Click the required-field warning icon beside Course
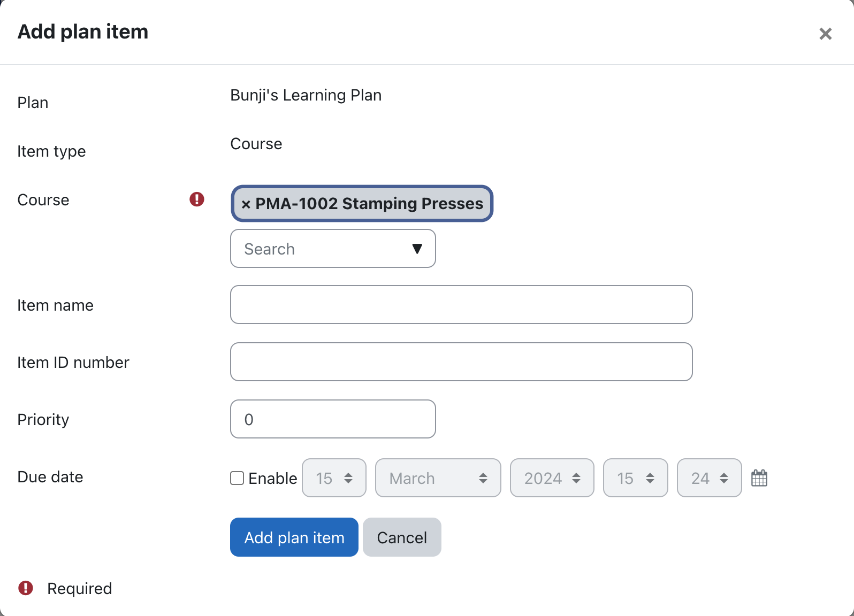Screen dimensions: 854x616 point(197,199)
